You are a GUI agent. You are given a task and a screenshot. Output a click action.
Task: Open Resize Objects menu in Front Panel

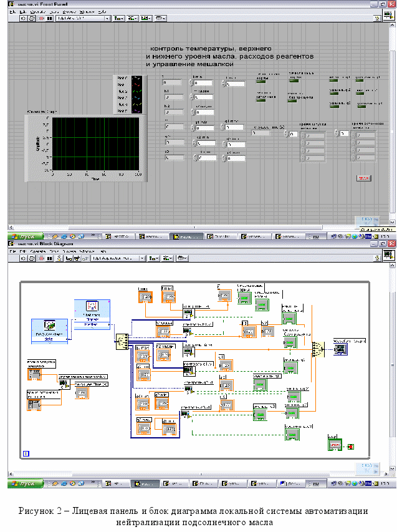146,18
